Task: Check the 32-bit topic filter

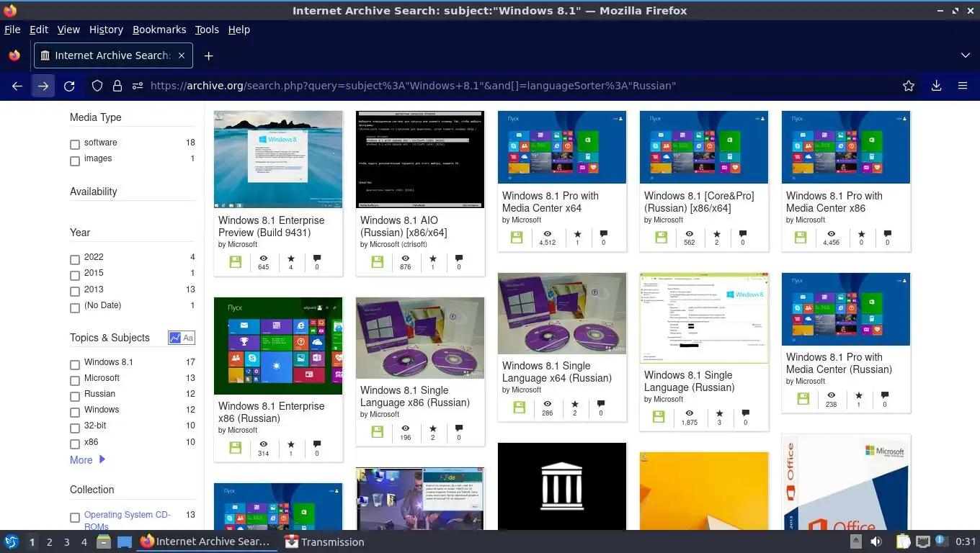Action: (x=74, y=427)
